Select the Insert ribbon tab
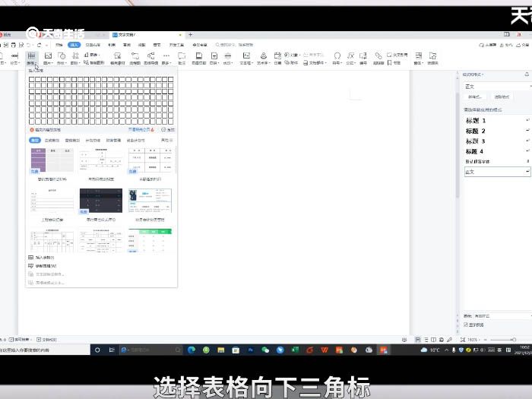This screenshot has height=399, width=532. coord(74,45)
